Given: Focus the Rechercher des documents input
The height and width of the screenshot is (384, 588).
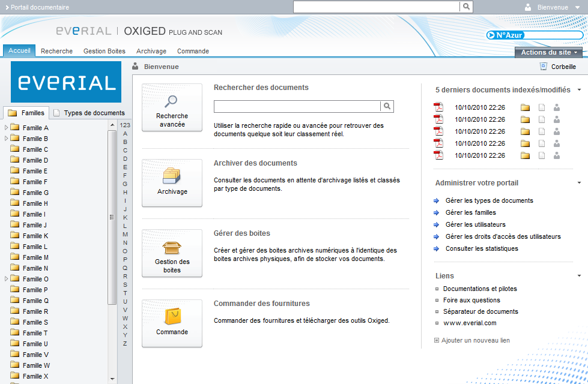Looking at the screenshot, I should [x=297, y=106].
